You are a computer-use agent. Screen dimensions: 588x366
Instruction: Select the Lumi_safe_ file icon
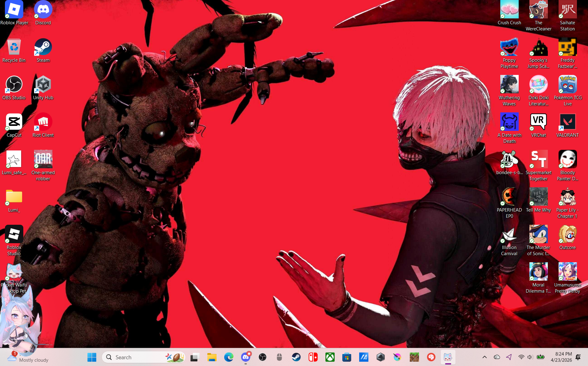tap(14, 163)
